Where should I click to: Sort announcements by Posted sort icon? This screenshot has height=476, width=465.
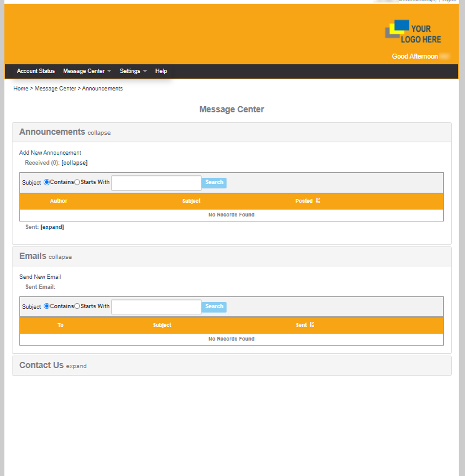pyautogui.click(x=318, y=200)
